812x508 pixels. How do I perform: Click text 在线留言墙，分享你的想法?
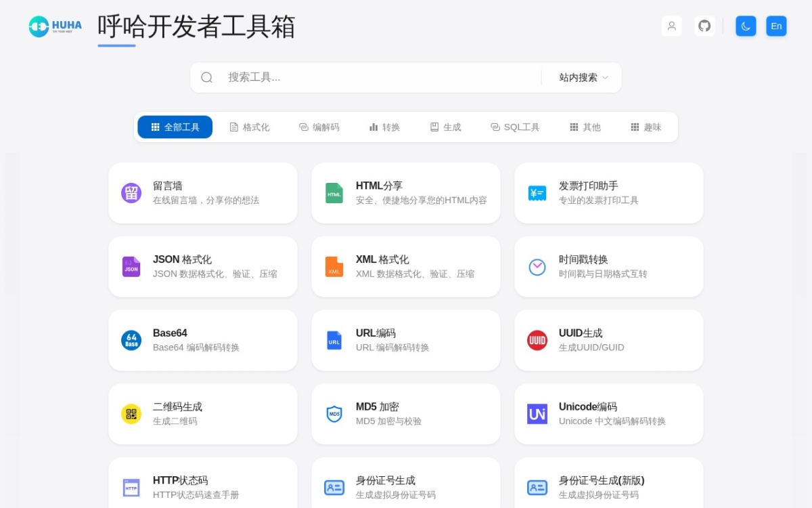(206, 200)
